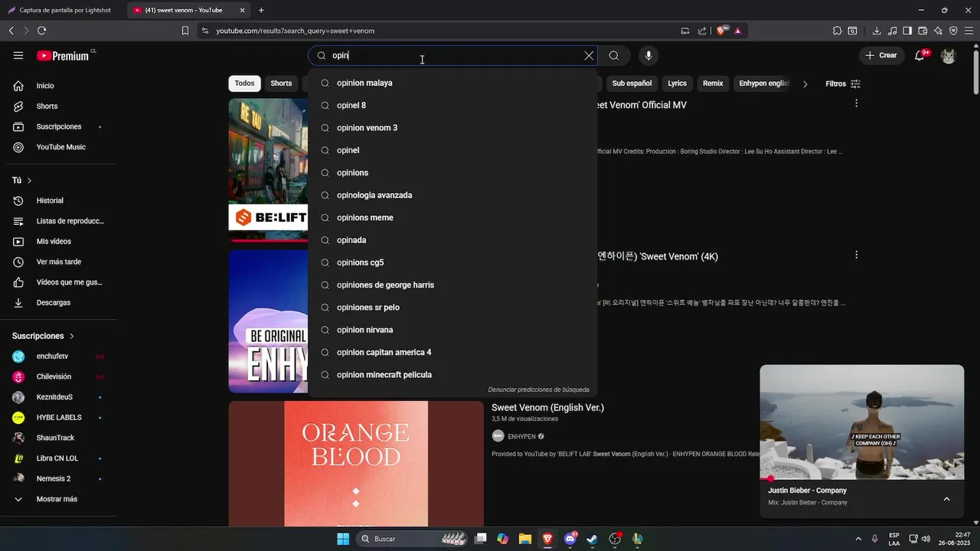Open Listas de reproducción

[58, 221]
